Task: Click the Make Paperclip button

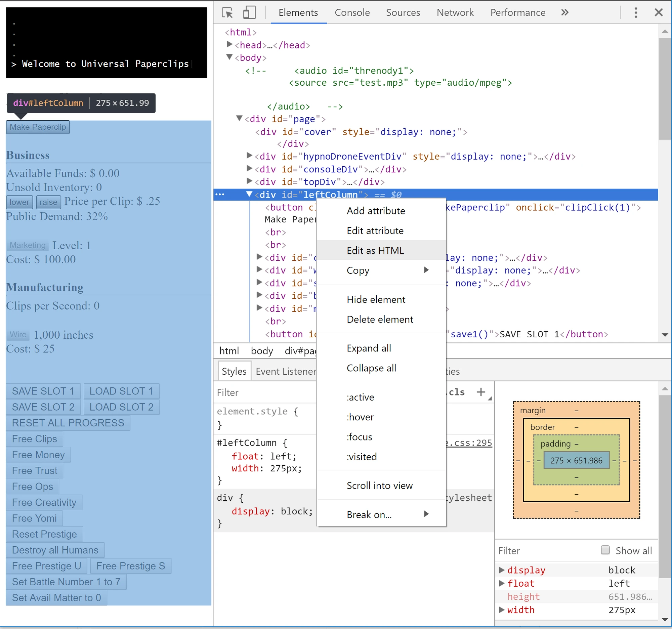Action: tap(38, 127)
